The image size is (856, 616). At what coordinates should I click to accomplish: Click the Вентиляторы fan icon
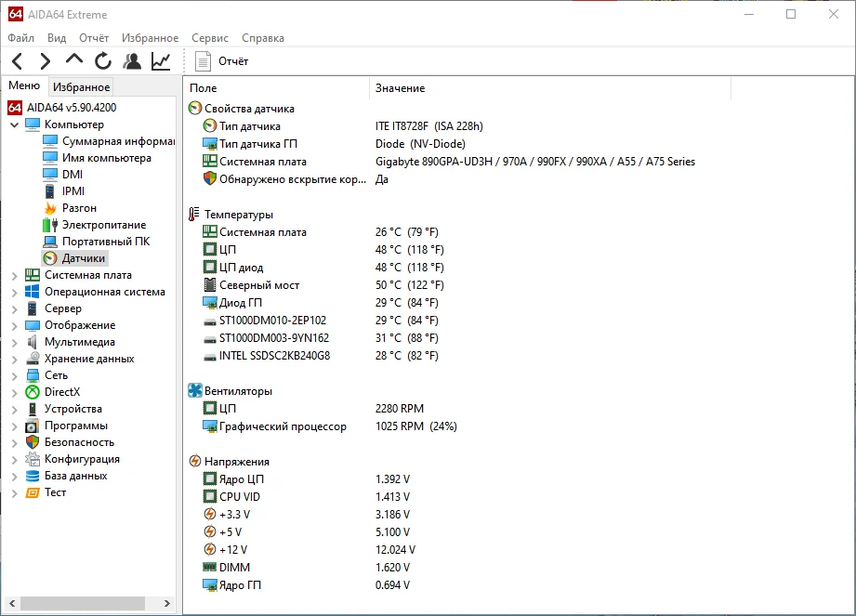click(195, 390)
